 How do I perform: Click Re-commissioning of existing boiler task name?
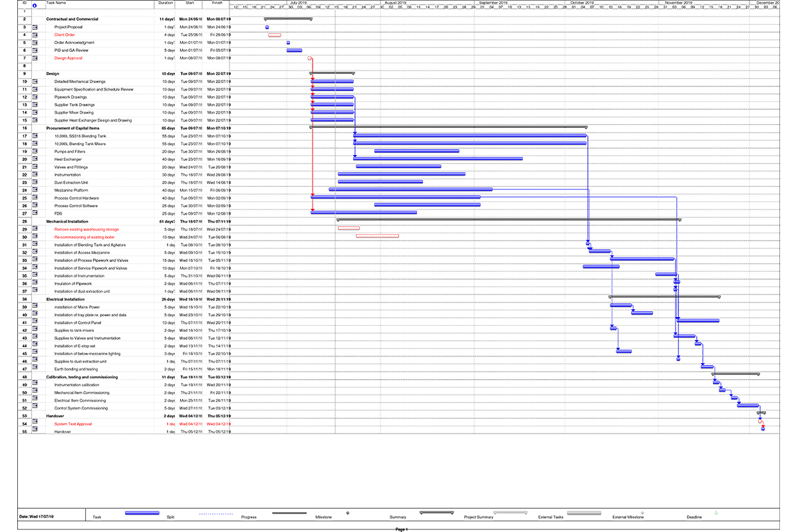[84, 237]
